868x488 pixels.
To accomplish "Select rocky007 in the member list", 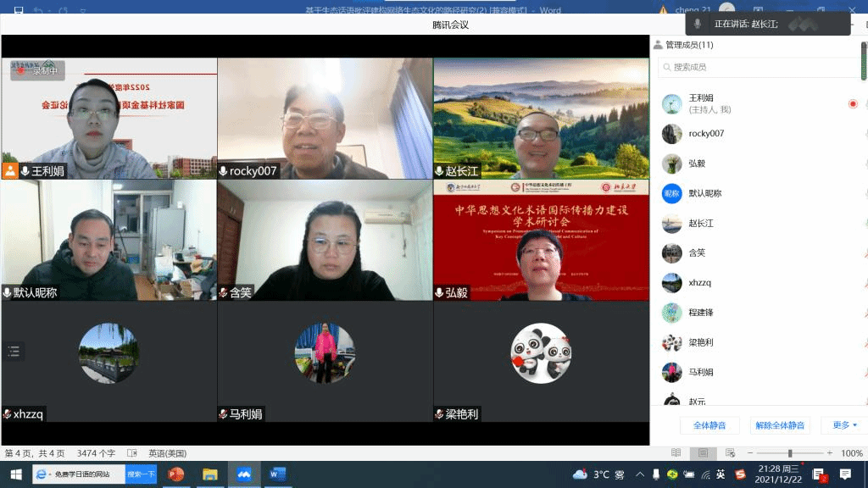I will pos(706,134).
